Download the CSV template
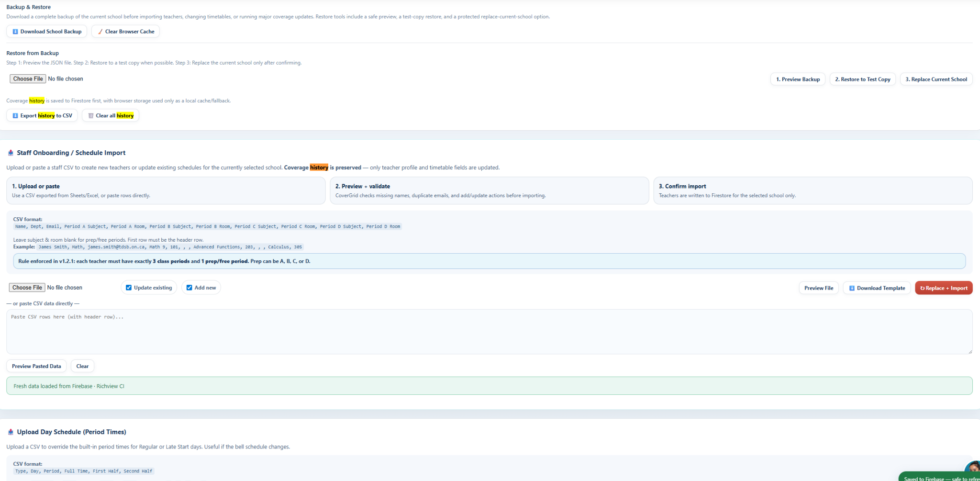 pos(877,288)
